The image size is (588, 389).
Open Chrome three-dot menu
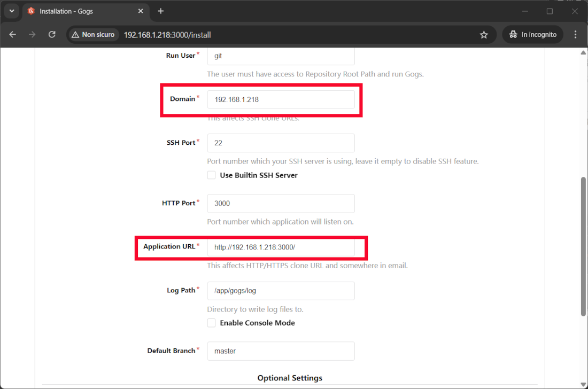[x=575, y=34]
